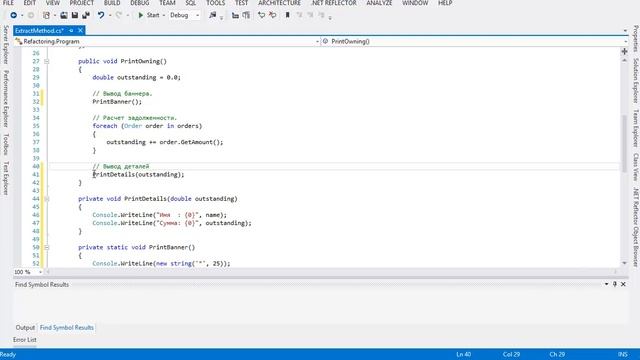Screen dimensions: 640x360
Task: Open the EDIT menu
Action: [29, 3]
